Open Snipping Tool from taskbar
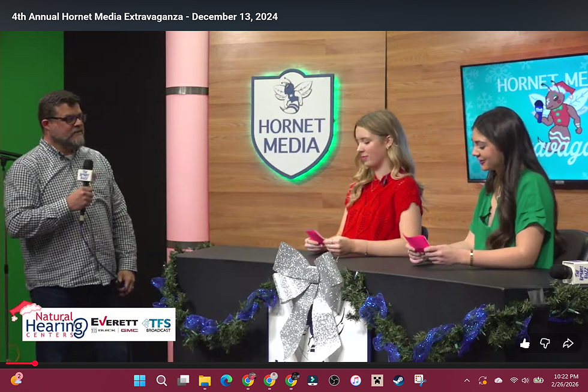This screenshot has width=588, height=392. point(420,381)
